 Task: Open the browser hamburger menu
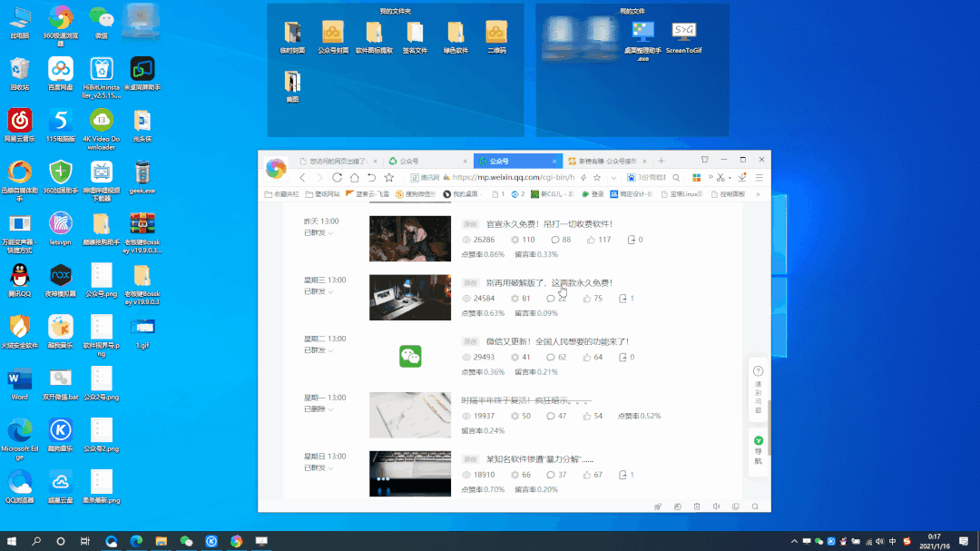(x=759, y=178)
